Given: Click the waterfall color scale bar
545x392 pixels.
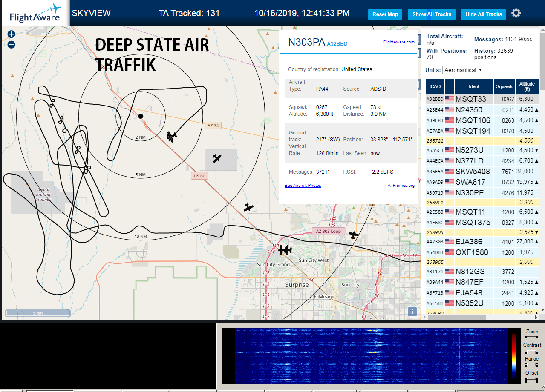Looking at the screenshot, I should click(514, 357).
